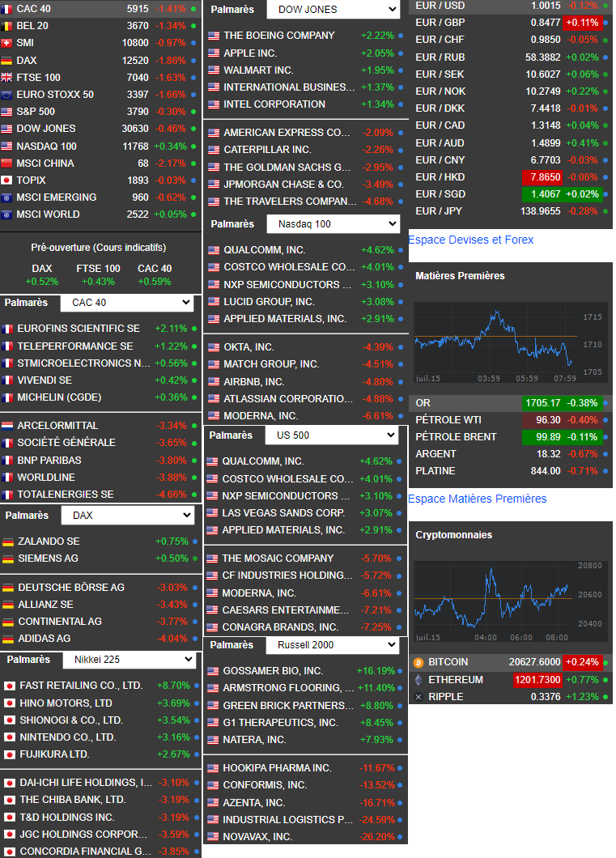Click the German flag beside ZALANDO SE
The width and height of the screenshot is (616, 858).
(8, 542)
